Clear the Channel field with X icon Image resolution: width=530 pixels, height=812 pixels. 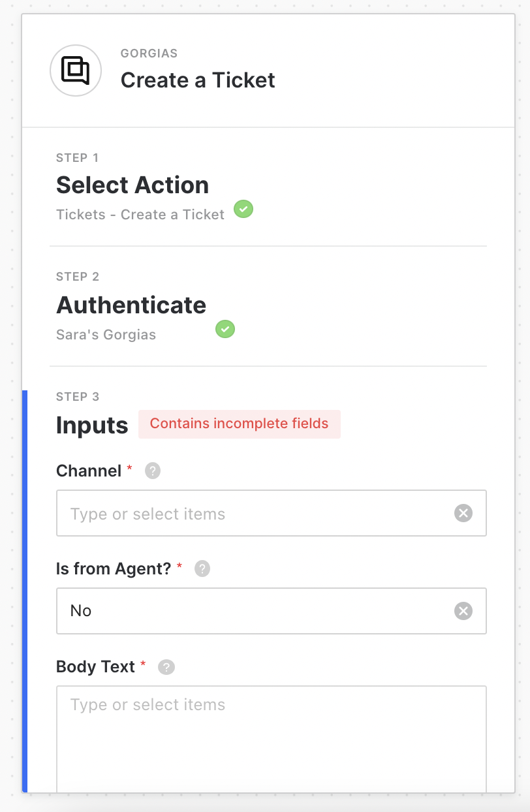pos(463,514)
